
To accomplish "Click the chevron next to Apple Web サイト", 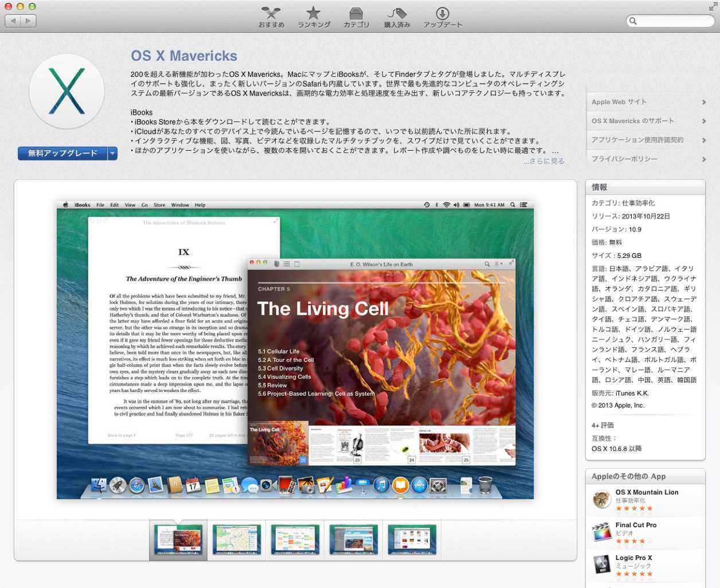I will coord(704,102).
